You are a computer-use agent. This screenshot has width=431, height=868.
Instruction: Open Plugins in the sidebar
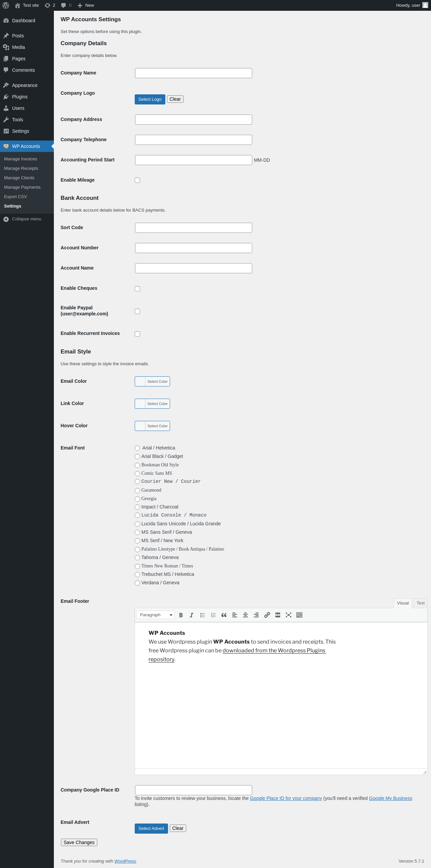(27, 97)
